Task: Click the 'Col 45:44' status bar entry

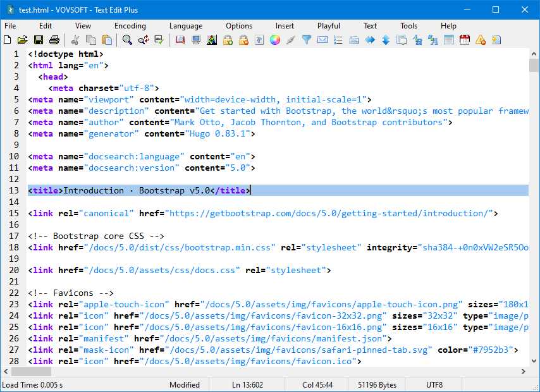Action: 317,385
